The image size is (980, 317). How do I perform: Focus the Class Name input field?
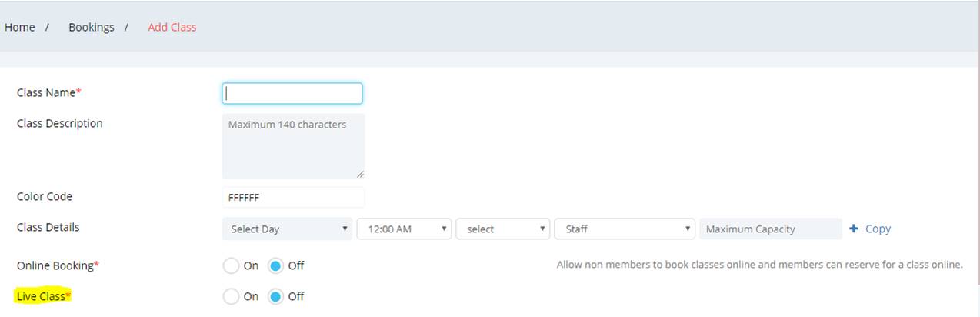coord(292,93)
